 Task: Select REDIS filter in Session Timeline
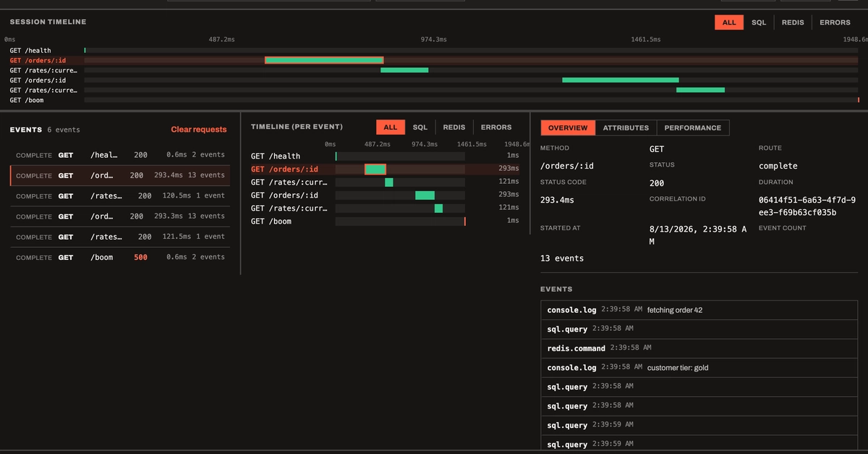pyautogui.click(x=793, y=22)
